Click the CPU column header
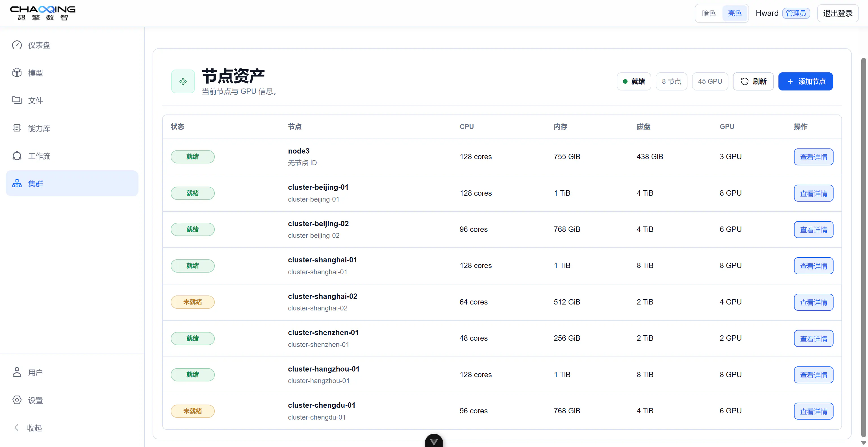 (466, 126)
